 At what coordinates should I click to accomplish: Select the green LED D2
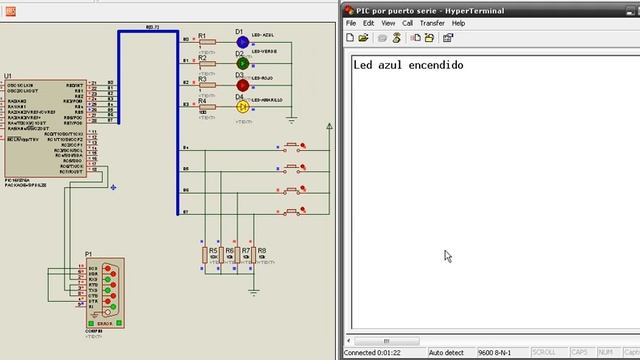242,64
